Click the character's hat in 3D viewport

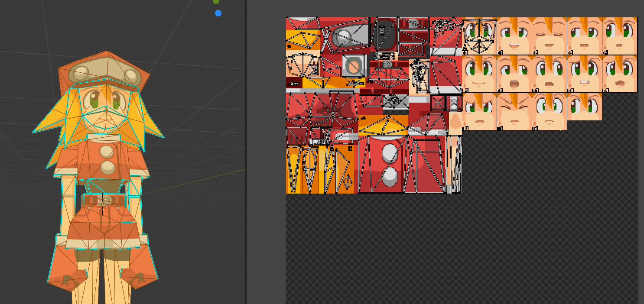(104, 71)
